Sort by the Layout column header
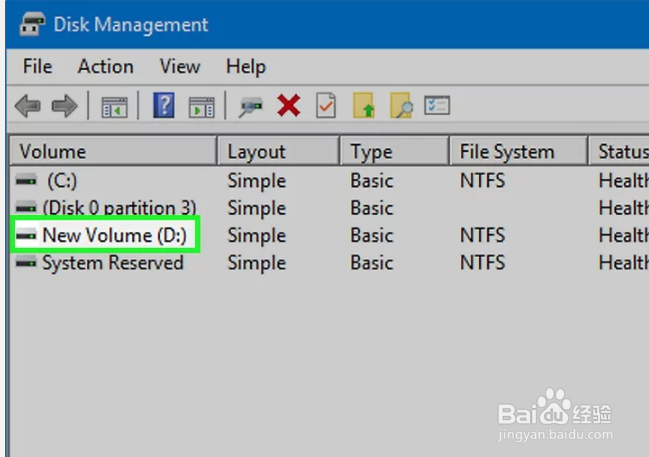 [x=278, y=151]
